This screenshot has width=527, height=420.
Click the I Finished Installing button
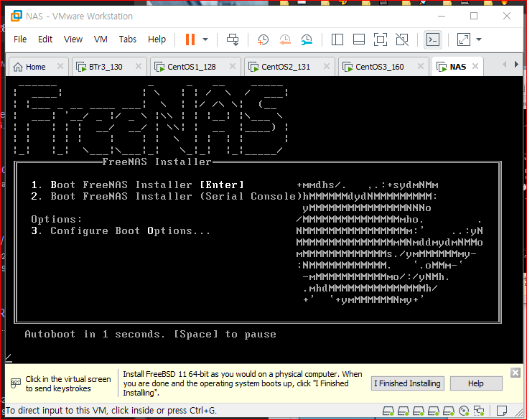tap(407, 383)
